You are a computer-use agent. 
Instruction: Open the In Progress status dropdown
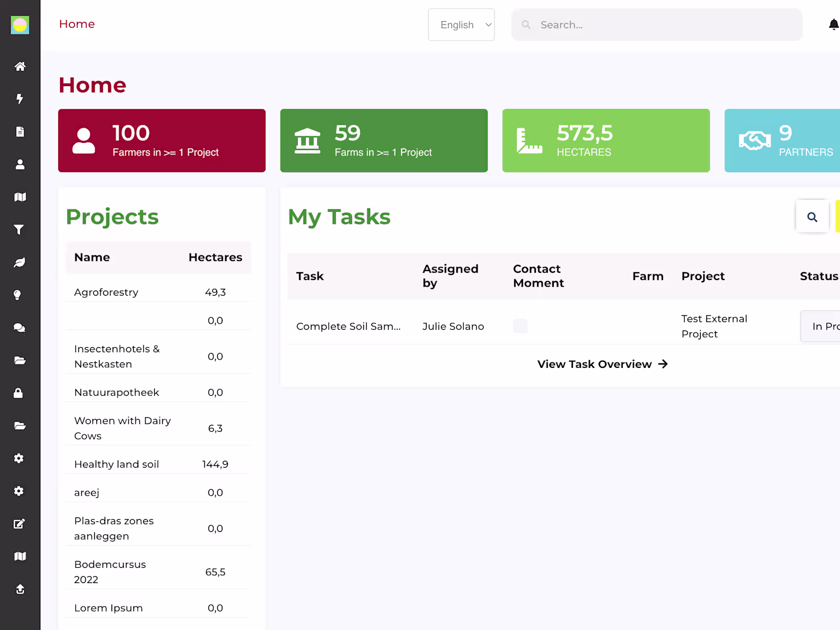click(x=822, y=326)
